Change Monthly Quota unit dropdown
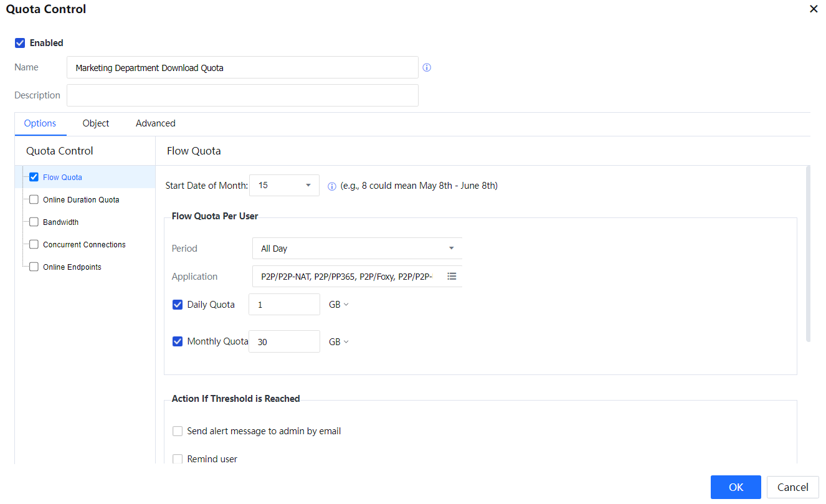 tap(339, 342)
